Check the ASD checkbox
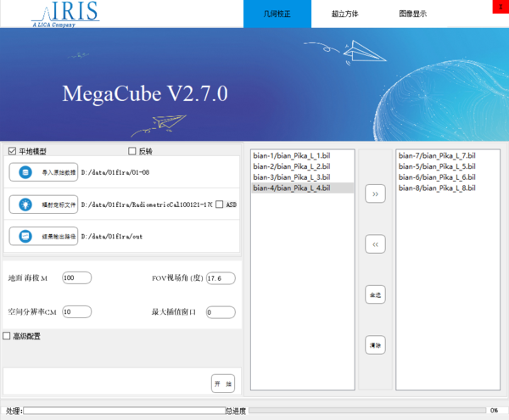This screenshot has width=509, height=420. click(x=220, y=204)
